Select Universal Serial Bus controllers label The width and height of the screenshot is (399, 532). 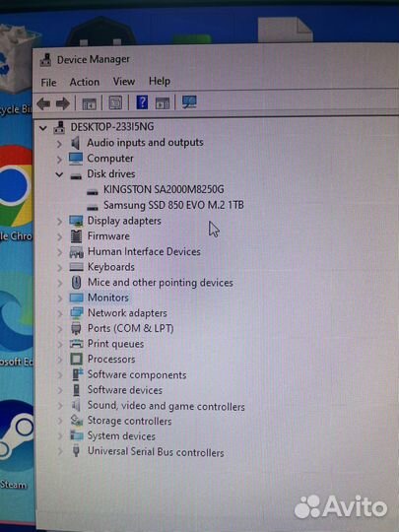[x=156, y=452]
